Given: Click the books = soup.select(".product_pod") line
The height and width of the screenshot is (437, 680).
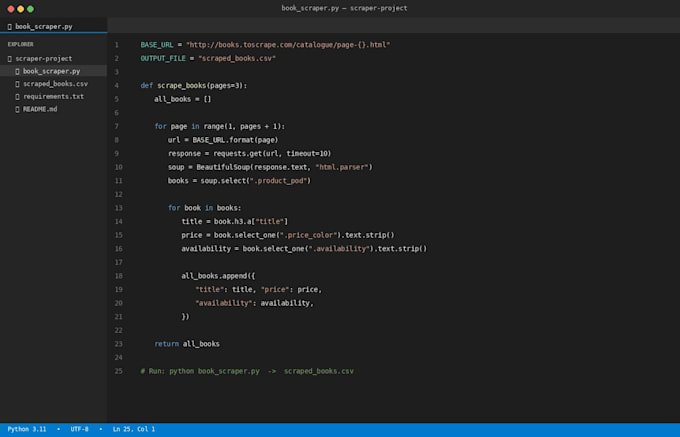Looking at the screenshot, I should (239, 180).
